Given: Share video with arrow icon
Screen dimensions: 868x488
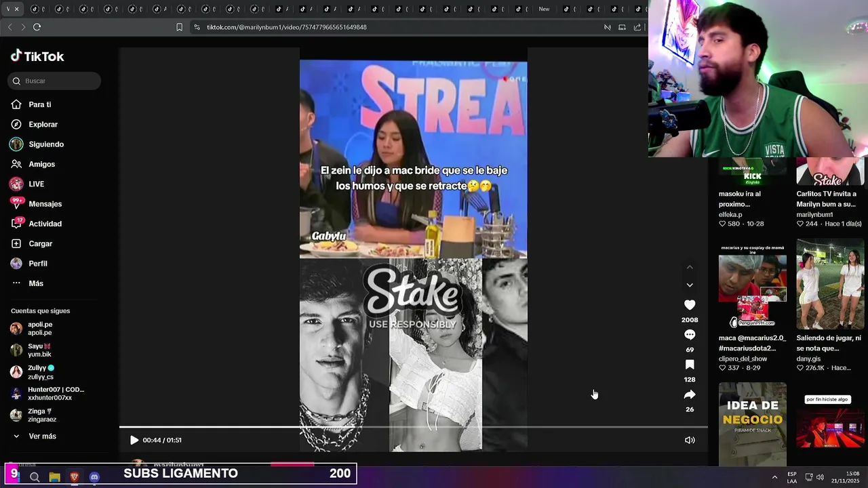Looking at the screenshot, I should pos(690,394).
